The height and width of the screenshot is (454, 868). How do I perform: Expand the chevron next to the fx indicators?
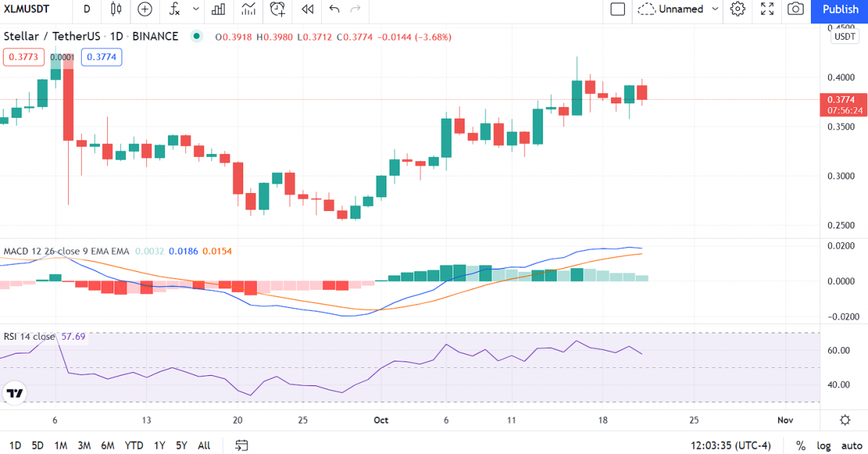point(196,9)
